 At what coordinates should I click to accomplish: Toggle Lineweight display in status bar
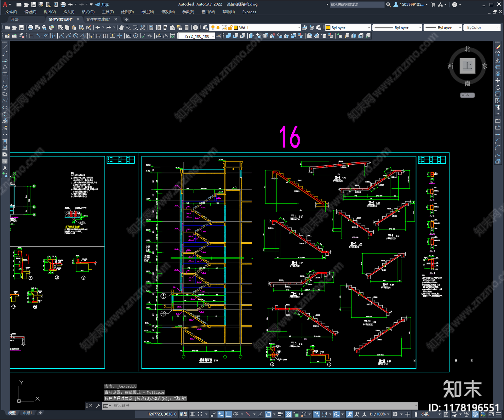tap(280, 414)
